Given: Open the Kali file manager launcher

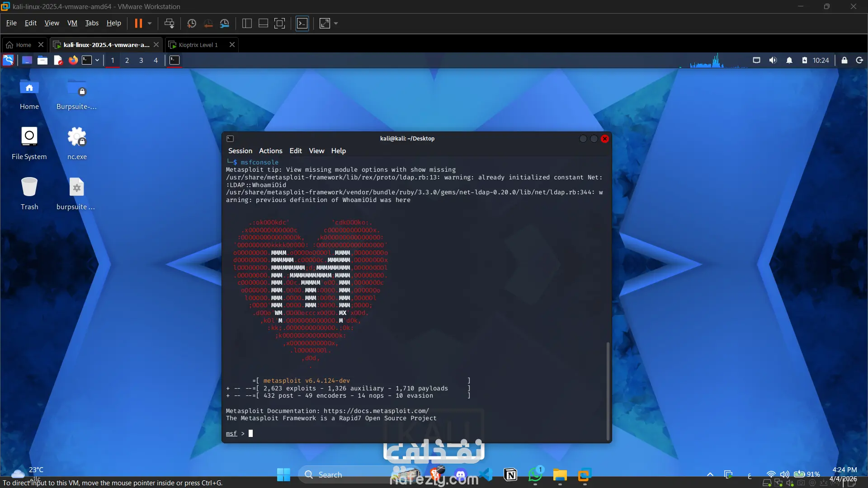Looking at the screenshot, I should point(42,60).
